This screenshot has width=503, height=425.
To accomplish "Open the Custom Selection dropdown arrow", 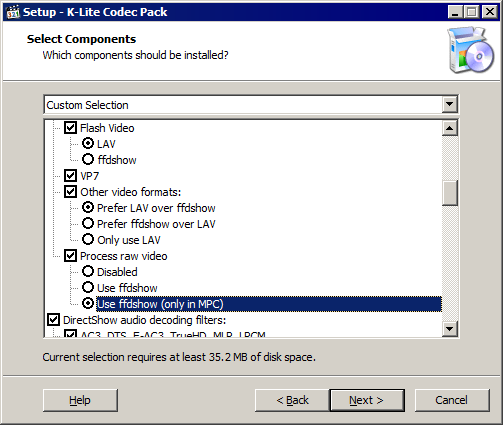I will pos(450,104).
